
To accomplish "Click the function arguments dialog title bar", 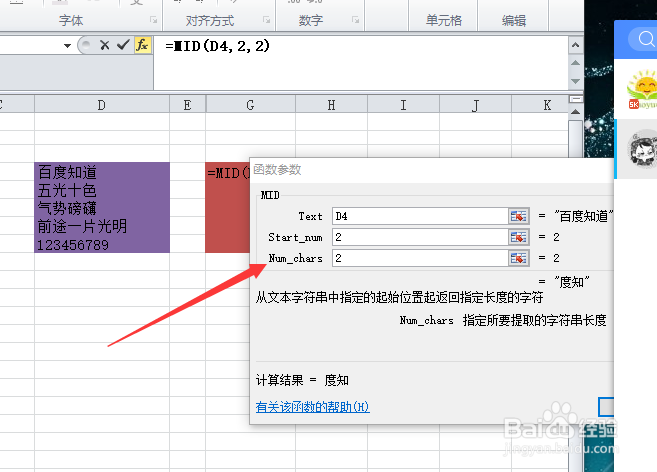I will [x=432, y=170].
